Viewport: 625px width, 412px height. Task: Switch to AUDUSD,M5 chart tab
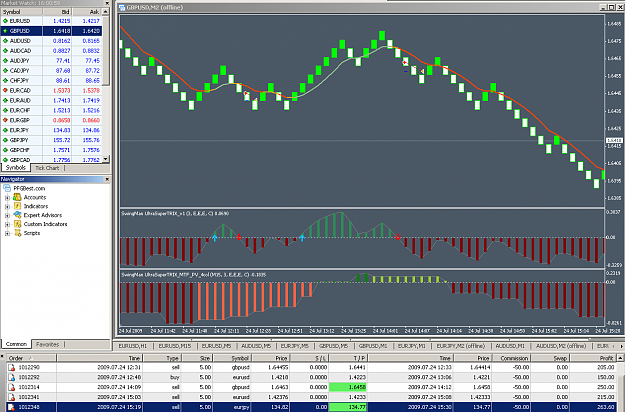click(x=256, y=346)
